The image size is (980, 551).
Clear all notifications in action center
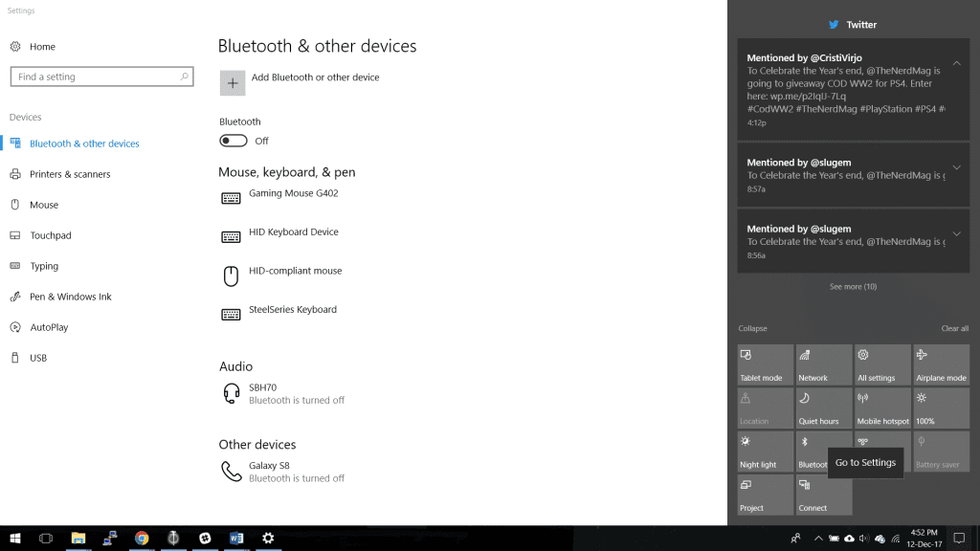(954, 328)
